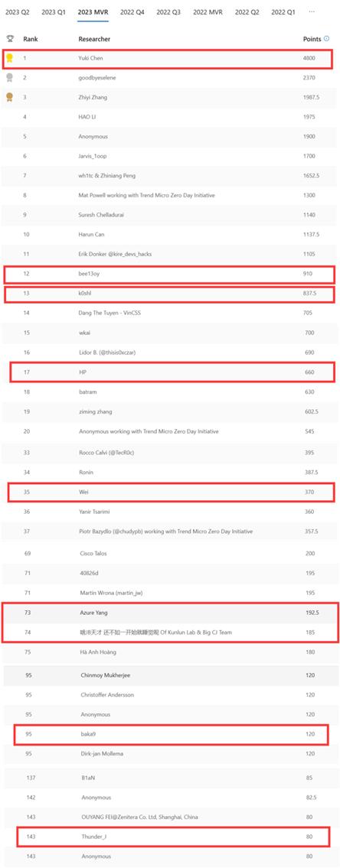Select the Cisco Talos row
This screenshot has height=868, width=340.
[169, 554]
